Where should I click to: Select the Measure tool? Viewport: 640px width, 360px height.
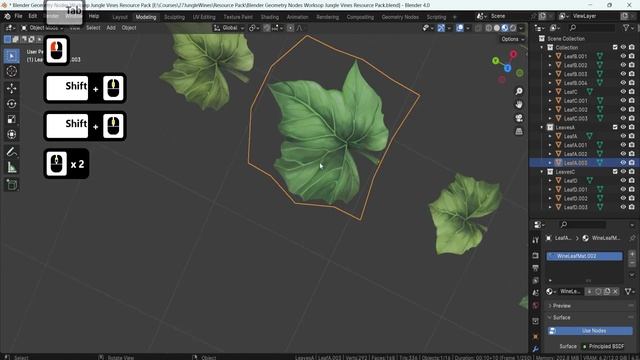[x=11, y=167]
